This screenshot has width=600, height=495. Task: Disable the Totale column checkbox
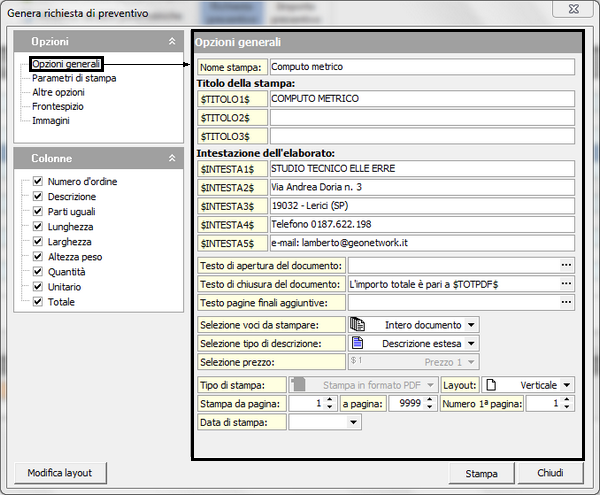[x=38, y=302]
